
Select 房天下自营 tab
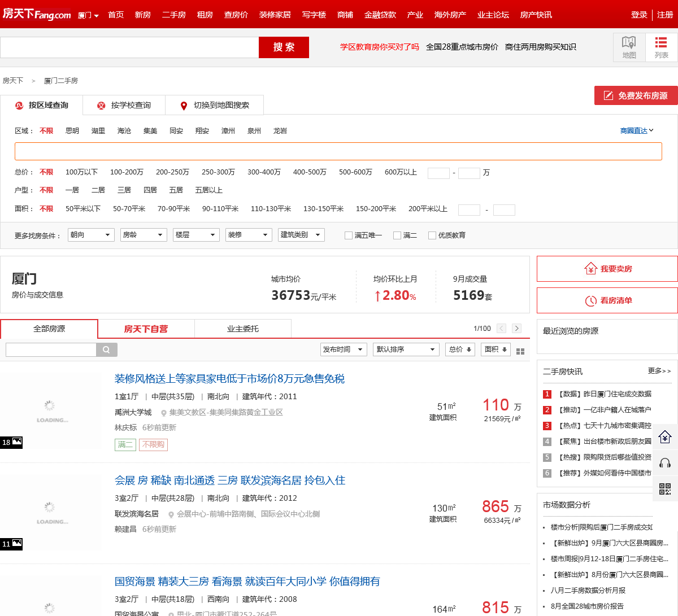click(146, 329)
